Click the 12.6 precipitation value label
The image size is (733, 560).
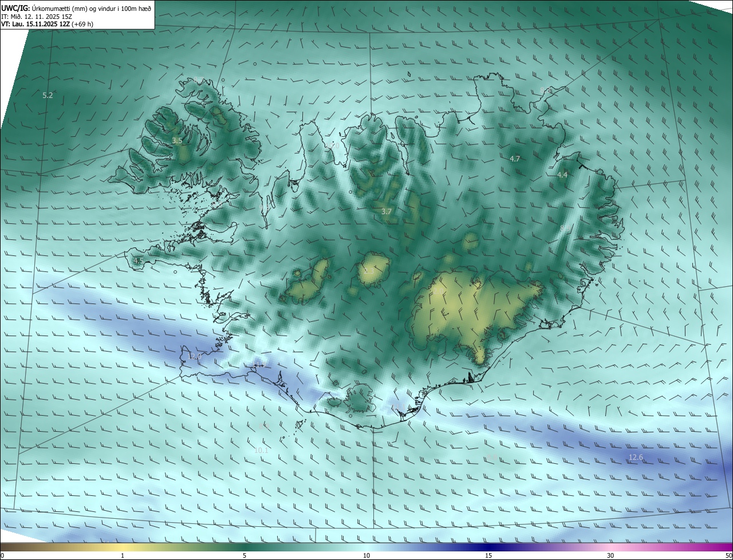(x=636, y=457)
